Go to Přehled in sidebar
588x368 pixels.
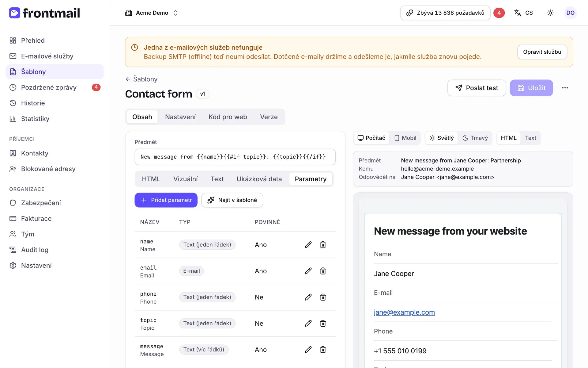[x=55, y=40]
